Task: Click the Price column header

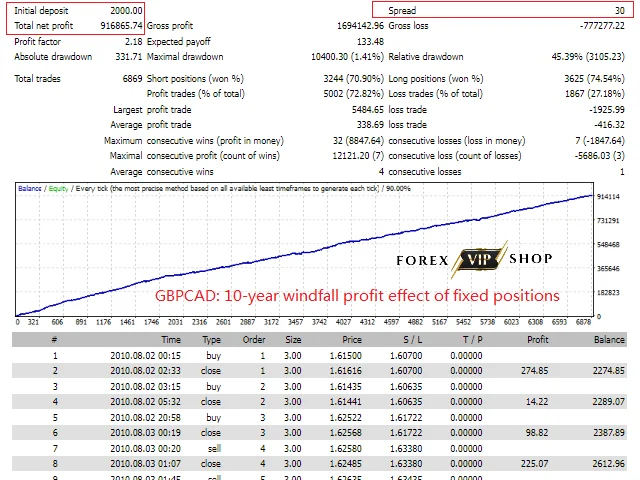Action: (352, 340)
